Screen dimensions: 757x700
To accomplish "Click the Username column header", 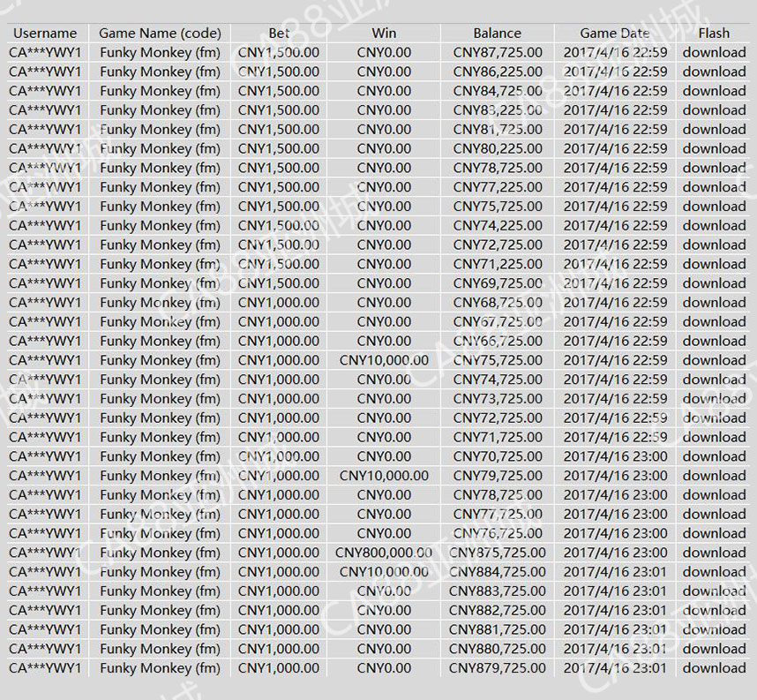I will click(x=45, y=34).
